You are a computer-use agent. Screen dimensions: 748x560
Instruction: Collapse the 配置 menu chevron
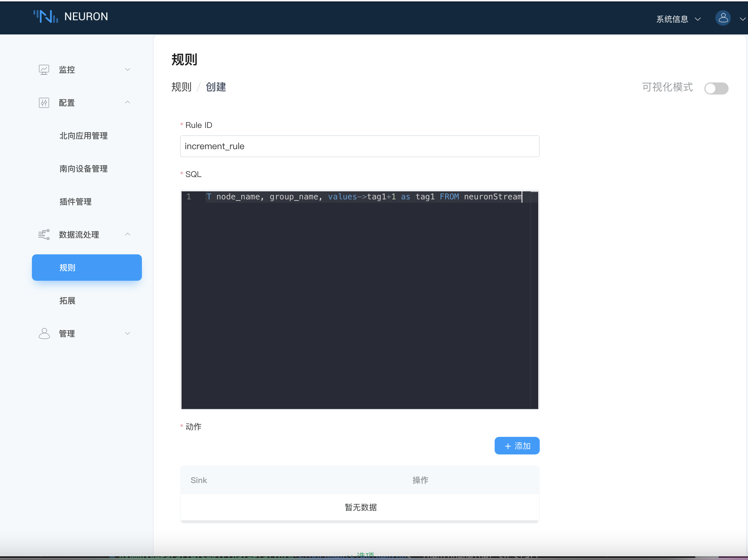point(128,102)
